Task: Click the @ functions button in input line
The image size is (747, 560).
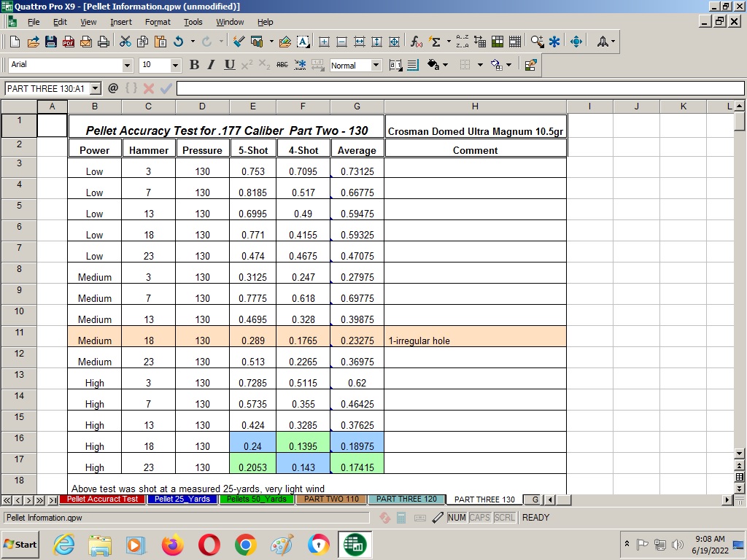Action: (x=113, y=88)
